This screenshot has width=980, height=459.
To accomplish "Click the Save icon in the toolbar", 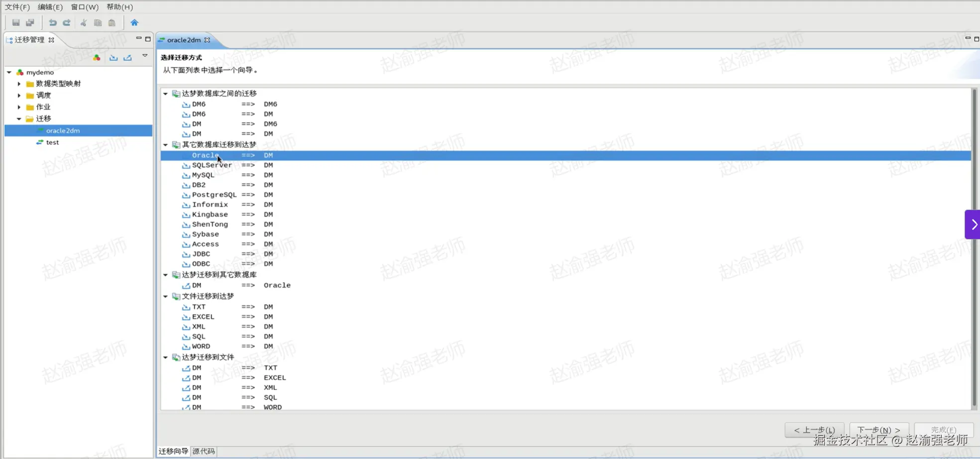I will point(16,22).
